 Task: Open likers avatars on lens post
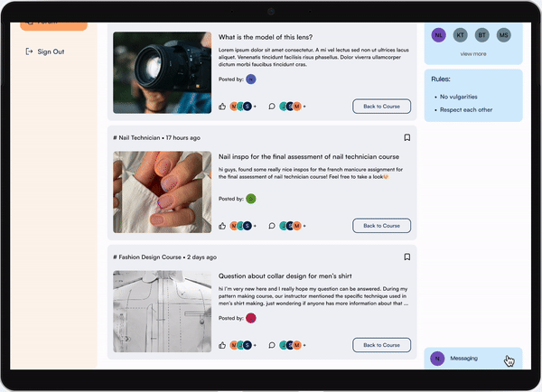point(241,106)
